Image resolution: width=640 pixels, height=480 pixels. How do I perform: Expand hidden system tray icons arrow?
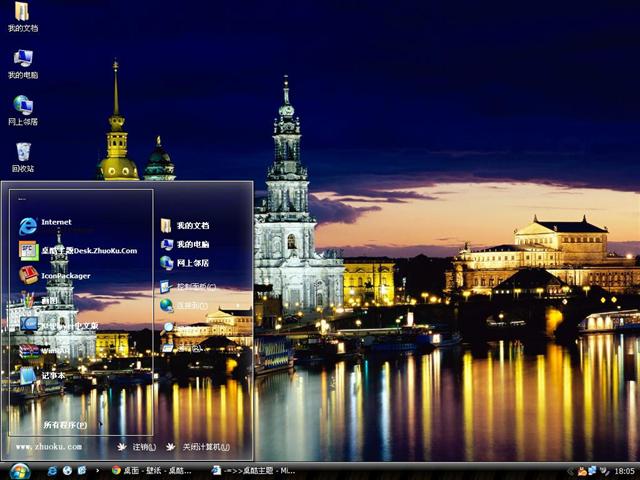point(570,471)
